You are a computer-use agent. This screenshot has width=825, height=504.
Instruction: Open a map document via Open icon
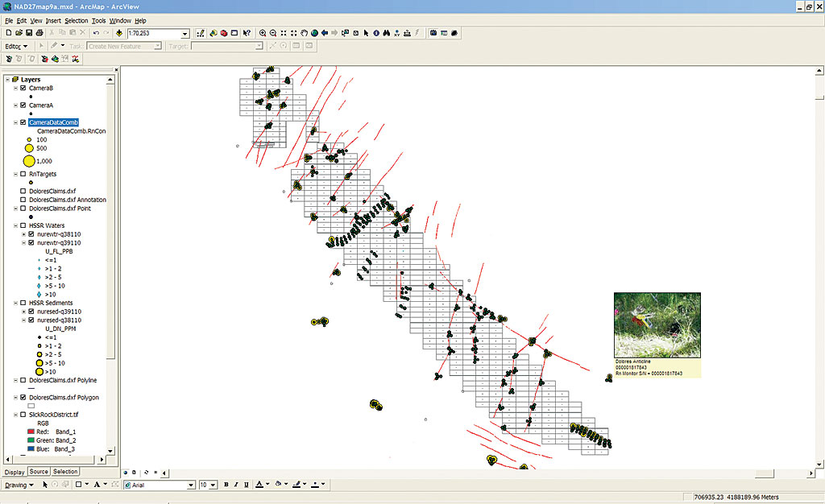point(19,33)
